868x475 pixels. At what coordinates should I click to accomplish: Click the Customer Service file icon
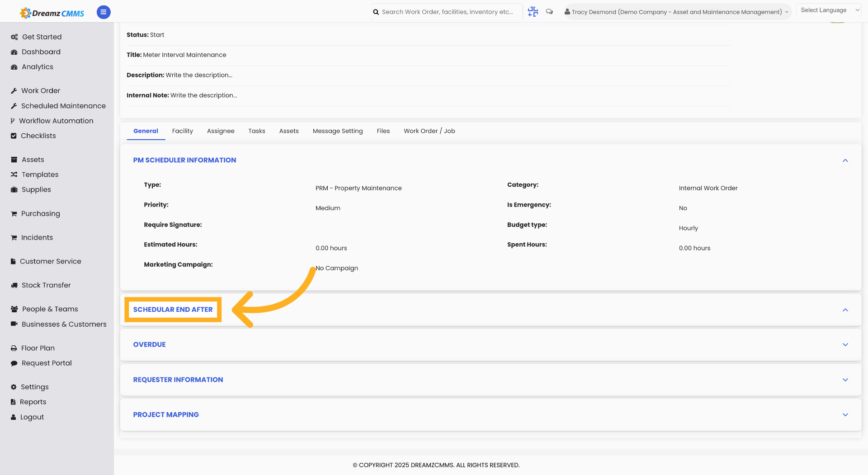point(13,261)
